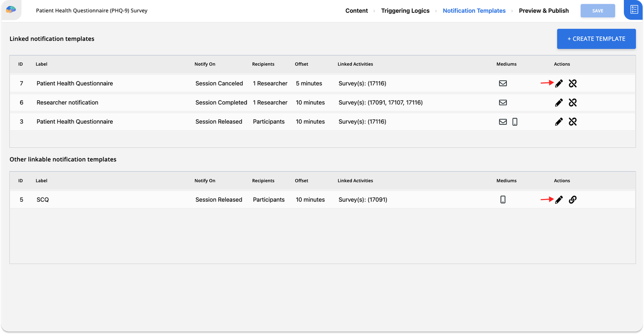Unlink the Researcher notification template
Viewport: 644px width, 334px height.
pyautogui.click(x=573, y=102)
